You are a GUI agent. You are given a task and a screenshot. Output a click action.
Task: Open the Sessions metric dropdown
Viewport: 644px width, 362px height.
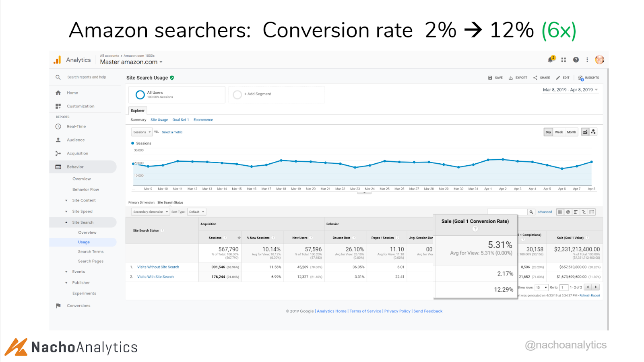point(142,132)
